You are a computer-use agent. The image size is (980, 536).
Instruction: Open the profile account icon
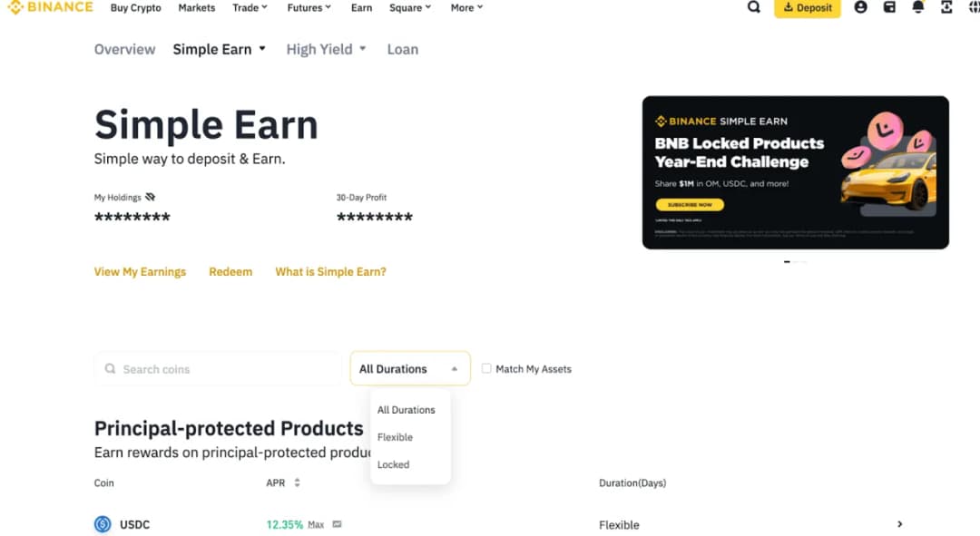860,7
